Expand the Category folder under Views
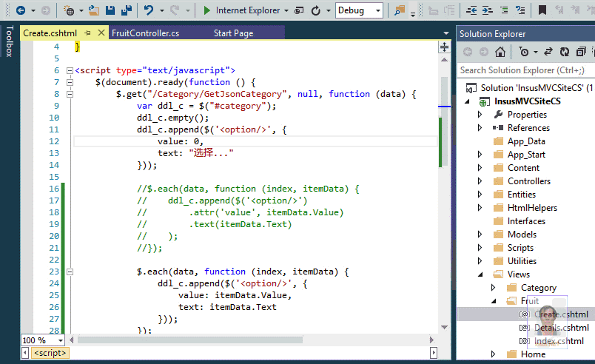Screen dimensions: 595x364 click(x=493, y=288)
